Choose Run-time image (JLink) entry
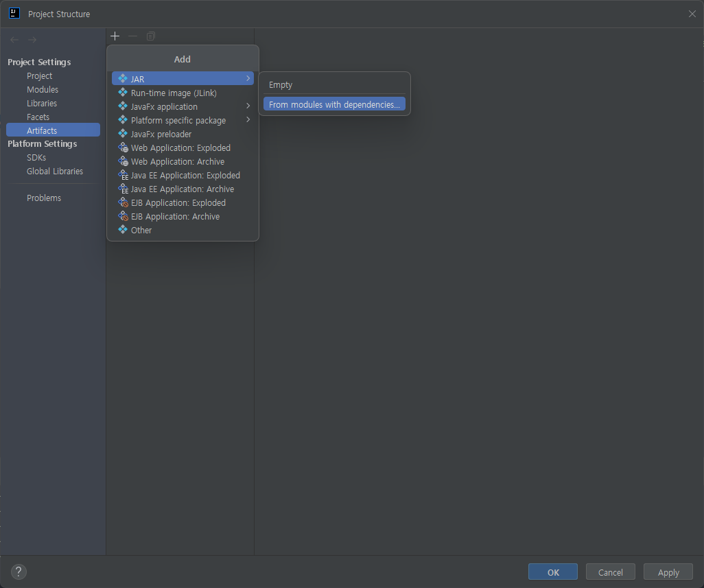Viewport: 704px width, 588px height. click(x=183, y=93)
